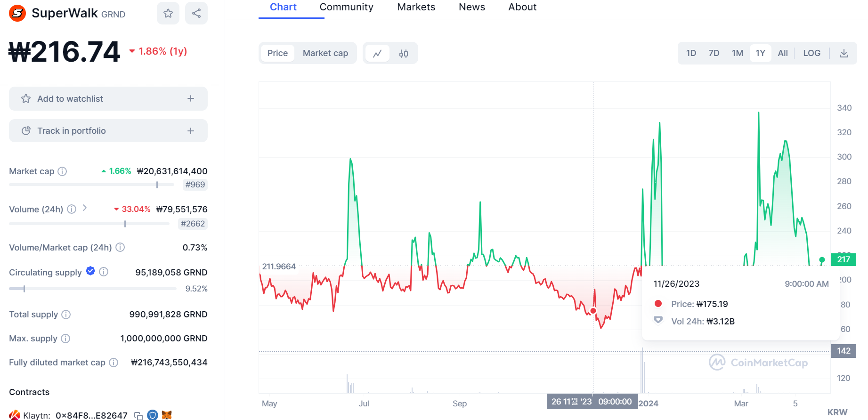
Task: Click the shield icon next to Klaytn contract
Action: click(152, 415)
